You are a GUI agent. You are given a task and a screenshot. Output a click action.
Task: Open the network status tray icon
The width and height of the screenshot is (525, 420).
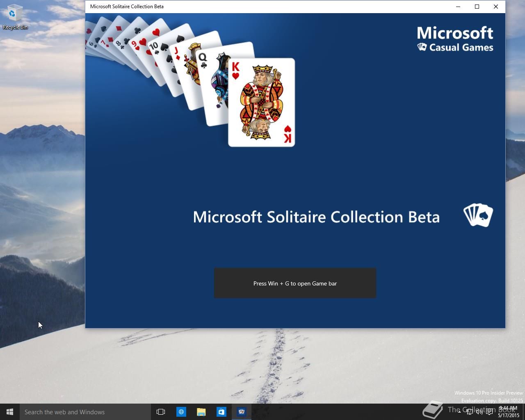pyautogui.click(x=470, y=412)
